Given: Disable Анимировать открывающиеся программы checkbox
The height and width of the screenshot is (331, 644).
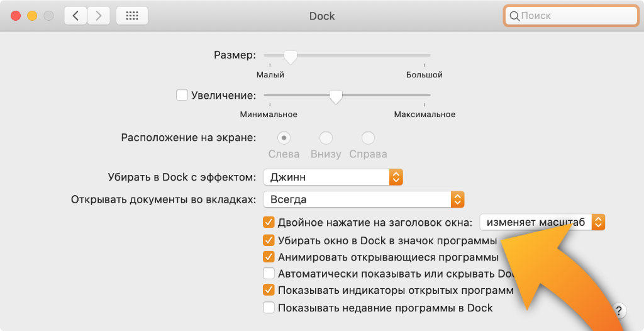Looking at the screenshot, I should pos(269,257).
